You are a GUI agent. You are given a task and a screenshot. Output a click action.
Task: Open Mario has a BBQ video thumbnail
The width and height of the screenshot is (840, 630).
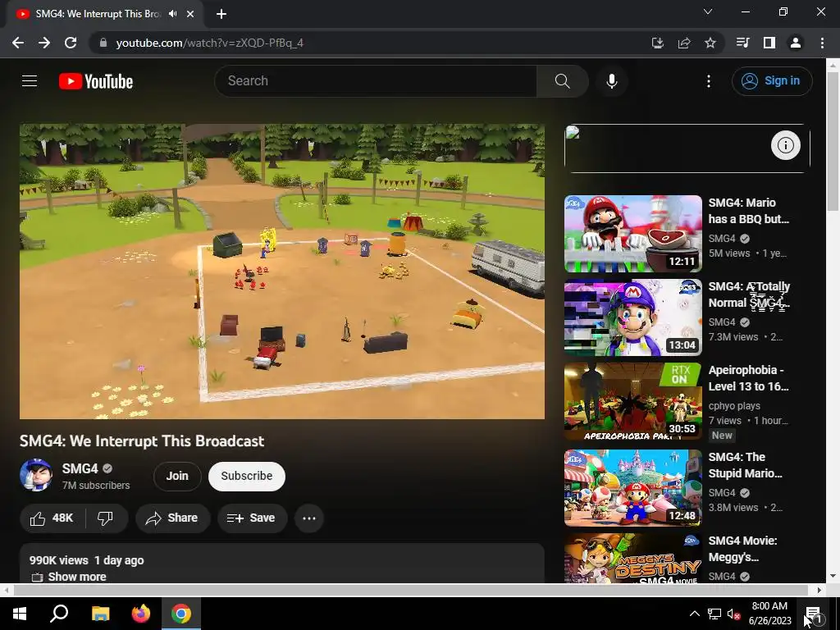(x=632, y=234)
